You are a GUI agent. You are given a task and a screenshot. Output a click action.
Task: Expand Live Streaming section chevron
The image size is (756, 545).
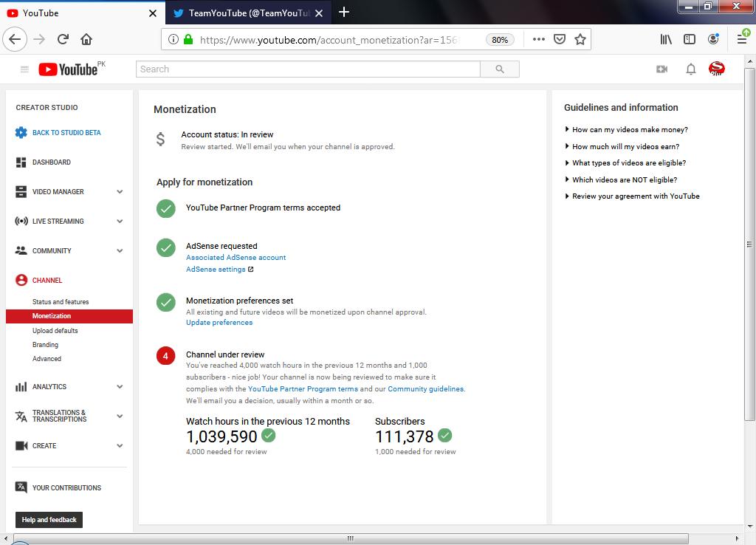click(120, 221)
